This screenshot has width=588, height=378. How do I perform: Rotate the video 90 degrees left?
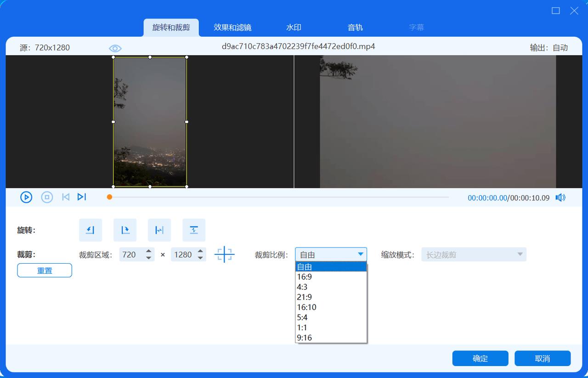[x=90, y=230]
